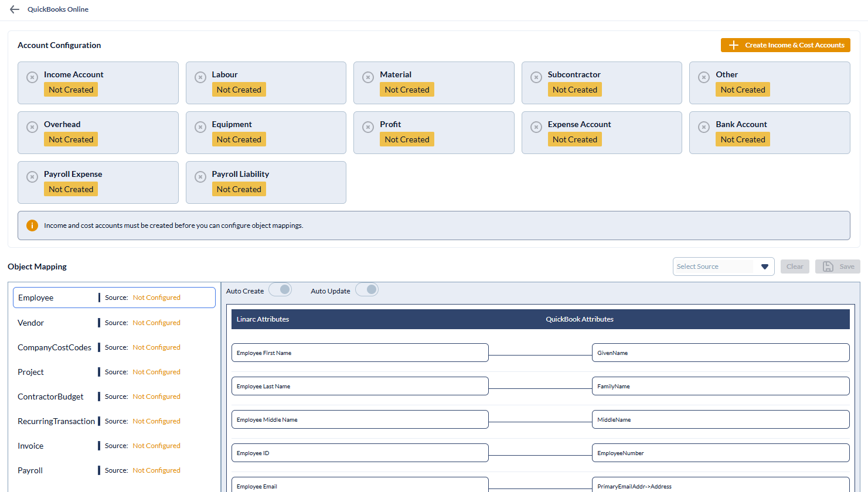Click the Payroll Expense status circle icon
868x492 pixels.
32,177
